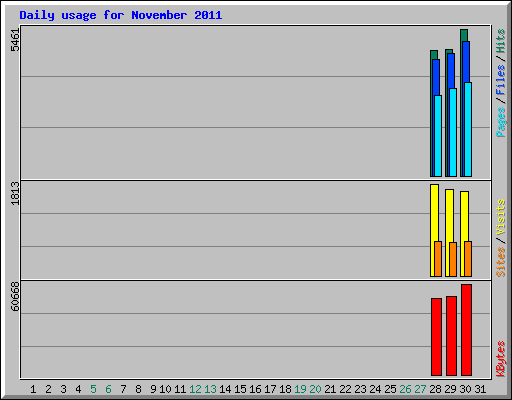Click day label 23 on the x-axis
Viewport: 512px width, 400px height.
coord(360,389)
